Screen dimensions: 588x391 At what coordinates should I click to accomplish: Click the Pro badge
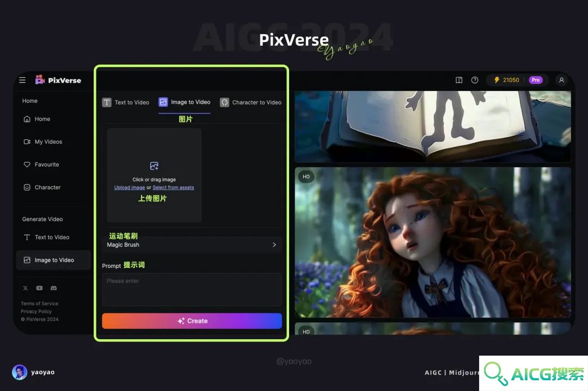536,80
